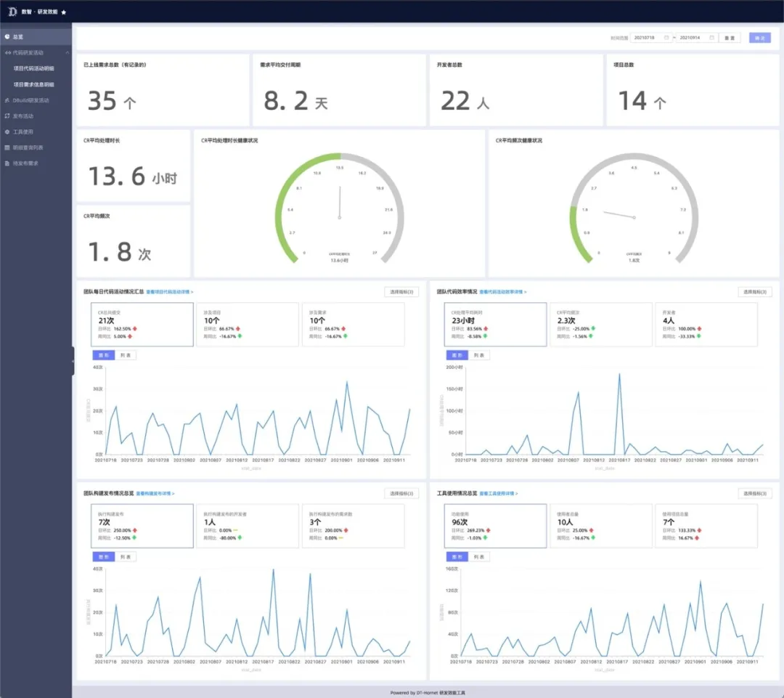Select 图形 view in the build release panel
784x698 pixels.
coord(102,557)
